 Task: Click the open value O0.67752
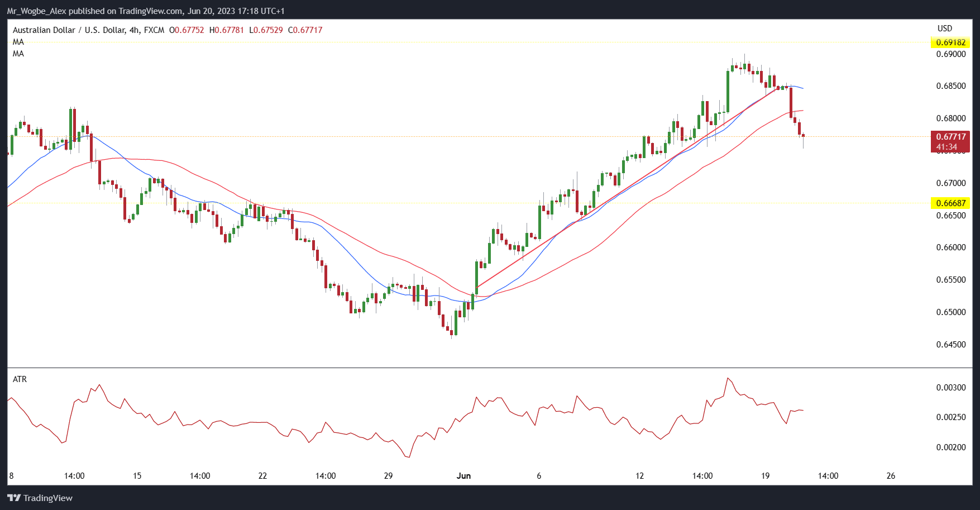coord(187,30)
